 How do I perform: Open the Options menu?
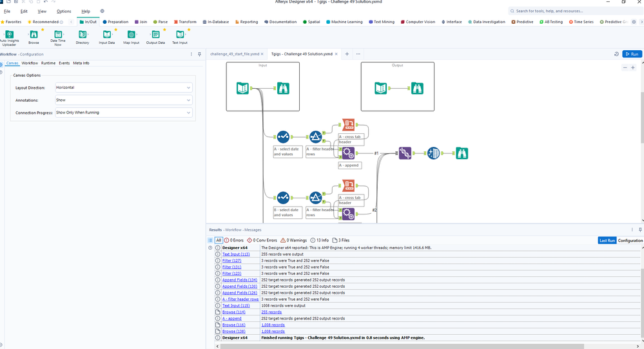point(64,11)
